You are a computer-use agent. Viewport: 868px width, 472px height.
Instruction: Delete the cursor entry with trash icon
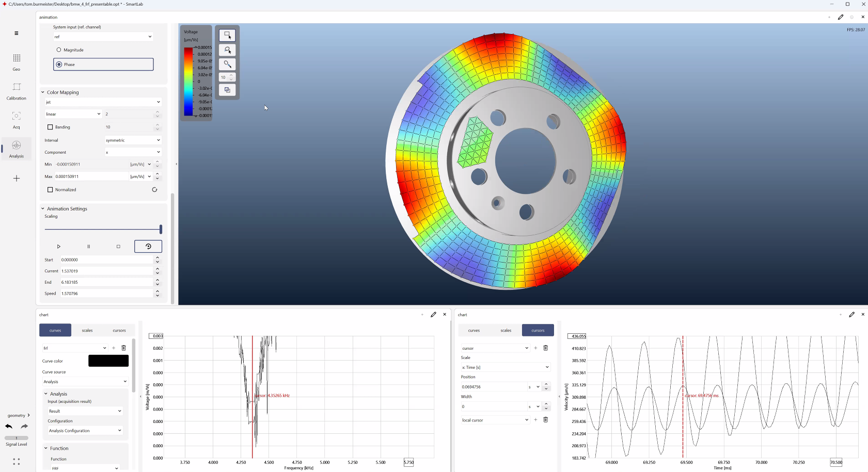pos(546,348)
